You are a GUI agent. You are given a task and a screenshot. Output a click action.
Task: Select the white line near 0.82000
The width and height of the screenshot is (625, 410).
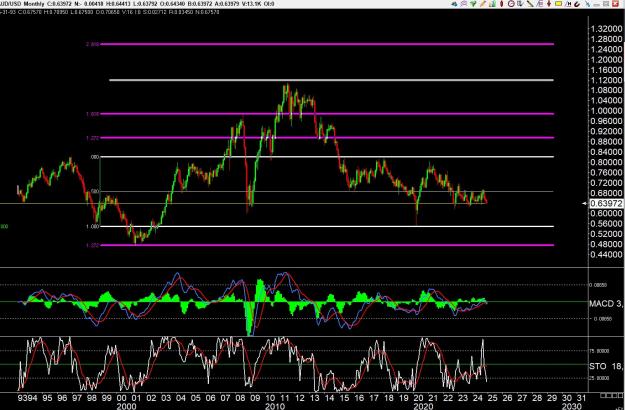327,157
